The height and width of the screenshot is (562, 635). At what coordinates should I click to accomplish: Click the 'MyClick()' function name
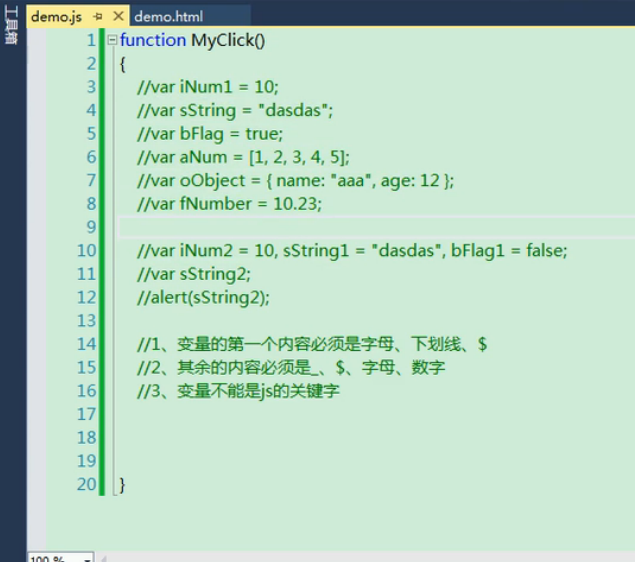tap(228, 41)
